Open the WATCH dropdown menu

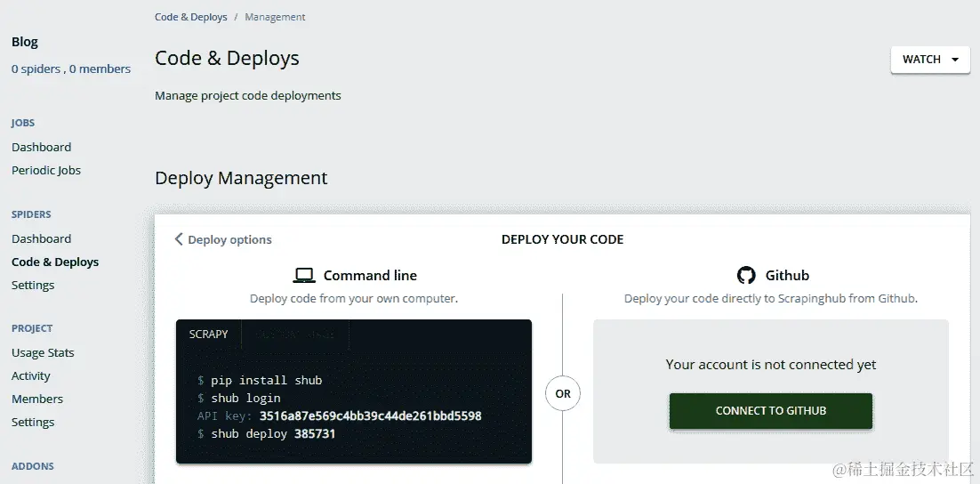coord(930,60)
